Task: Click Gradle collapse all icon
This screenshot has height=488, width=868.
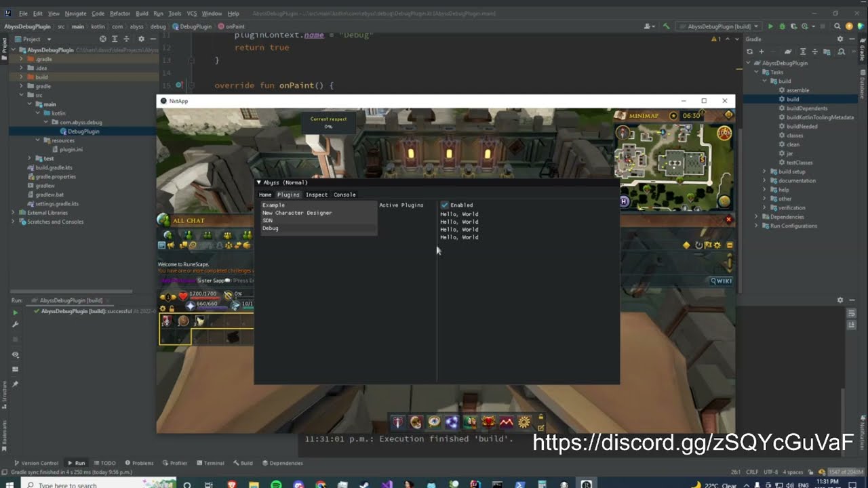Action: point(814,52)
